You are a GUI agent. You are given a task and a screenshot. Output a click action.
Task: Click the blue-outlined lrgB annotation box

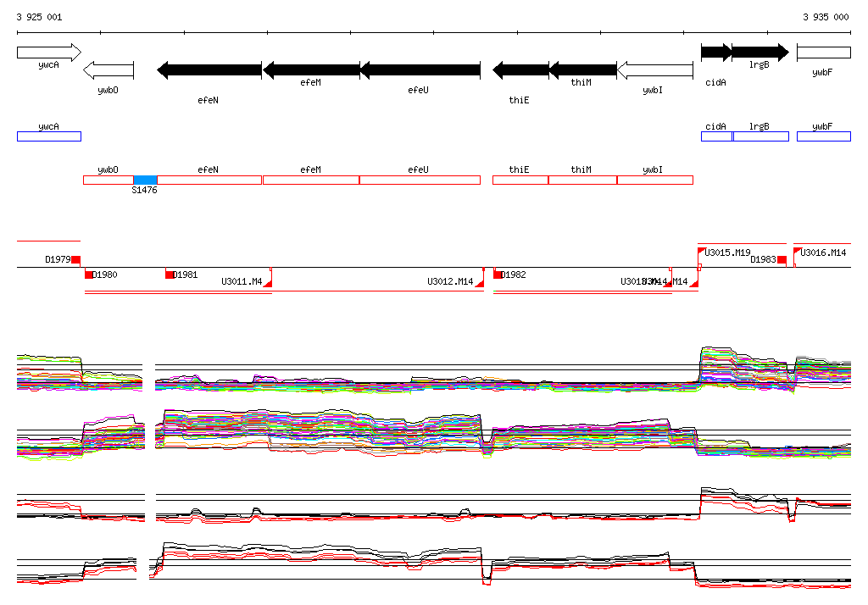tap(761, 136)
